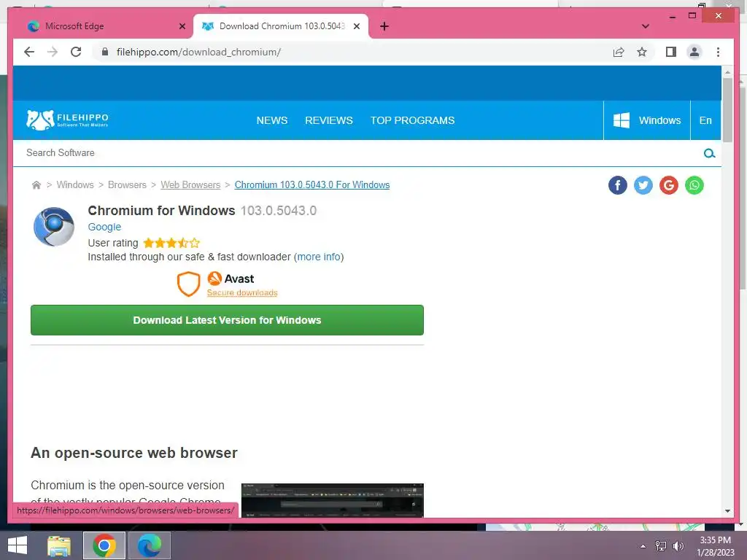Open Chromium 103.0.5043.0 For Windows breadcrumb

312,184
